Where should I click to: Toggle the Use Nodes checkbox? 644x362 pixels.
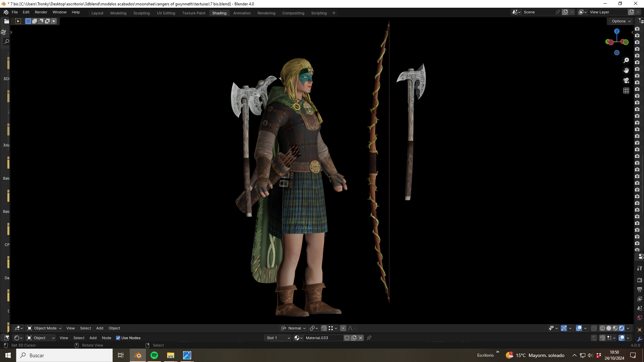pos(118,338)
